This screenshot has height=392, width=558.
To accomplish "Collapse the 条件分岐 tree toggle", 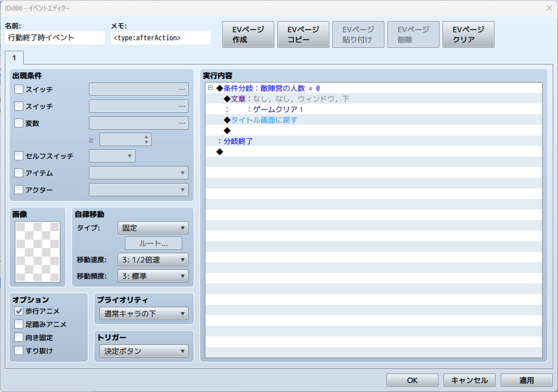I will coord(210,88).
